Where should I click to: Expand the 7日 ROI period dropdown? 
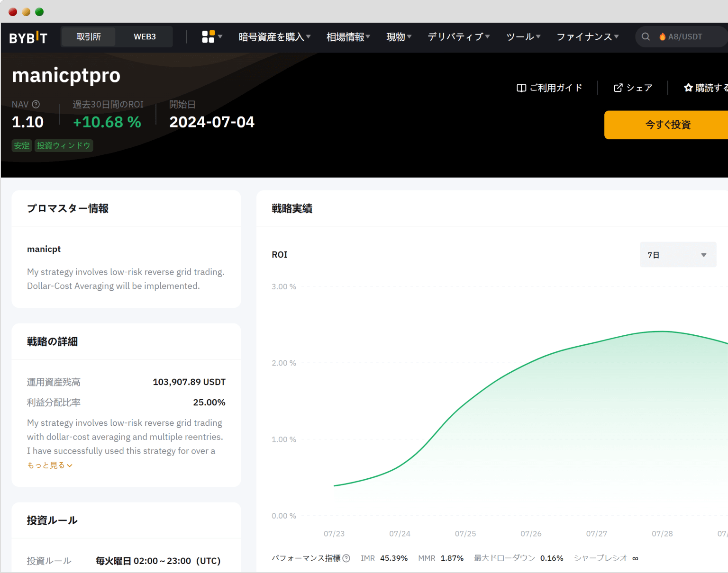[678, 255]
